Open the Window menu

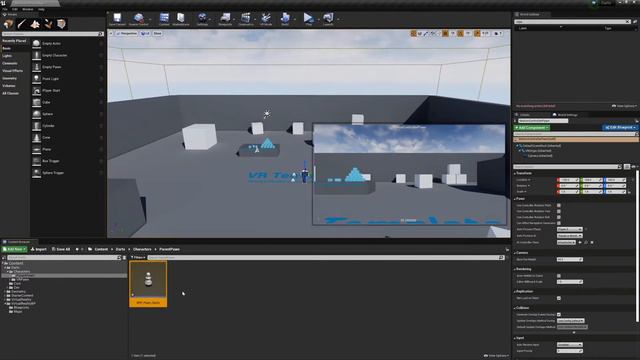click(28, 9)
